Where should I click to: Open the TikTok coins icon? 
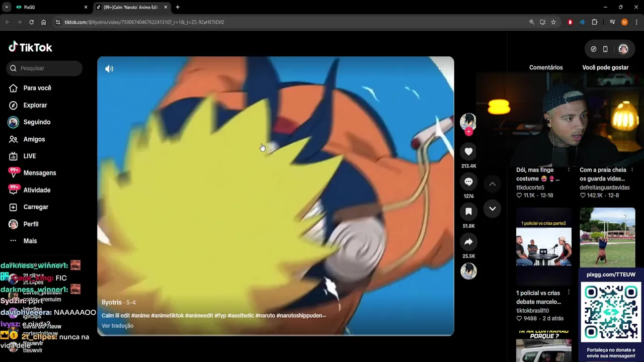click(x=594, y=49)
